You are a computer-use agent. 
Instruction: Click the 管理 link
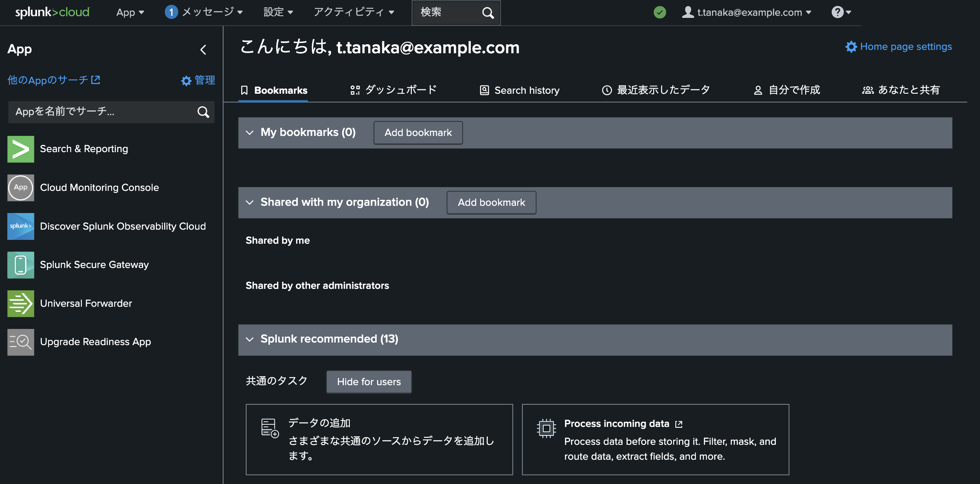click(x=205, y=80)
